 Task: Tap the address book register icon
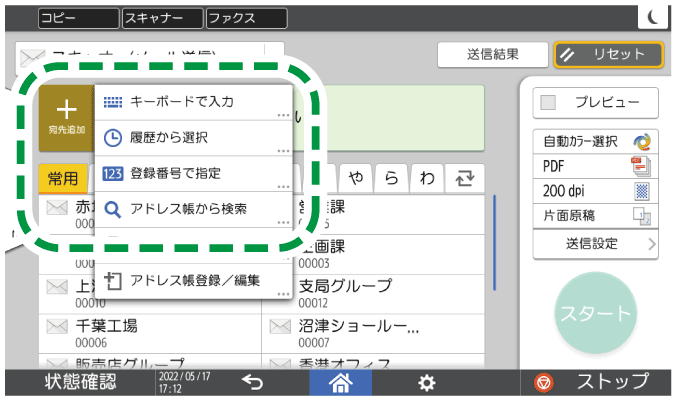(x=113, y=281)
